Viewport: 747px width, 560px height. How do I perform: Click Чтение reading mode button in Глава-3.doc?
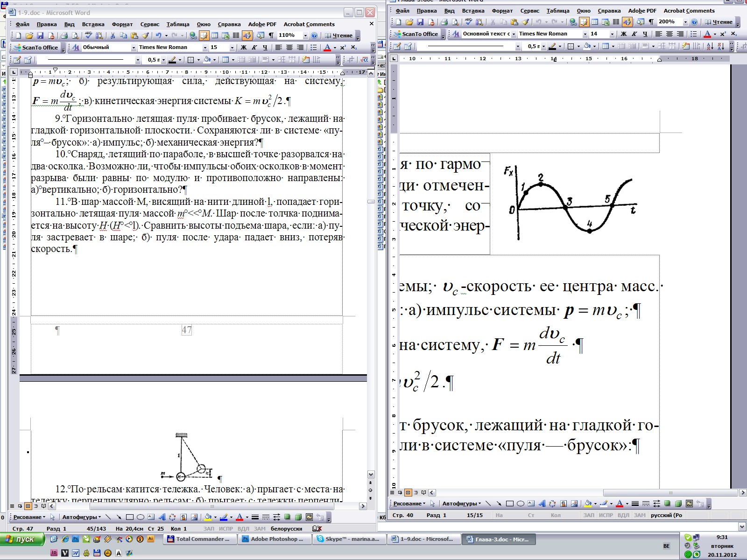pos(719,22)
